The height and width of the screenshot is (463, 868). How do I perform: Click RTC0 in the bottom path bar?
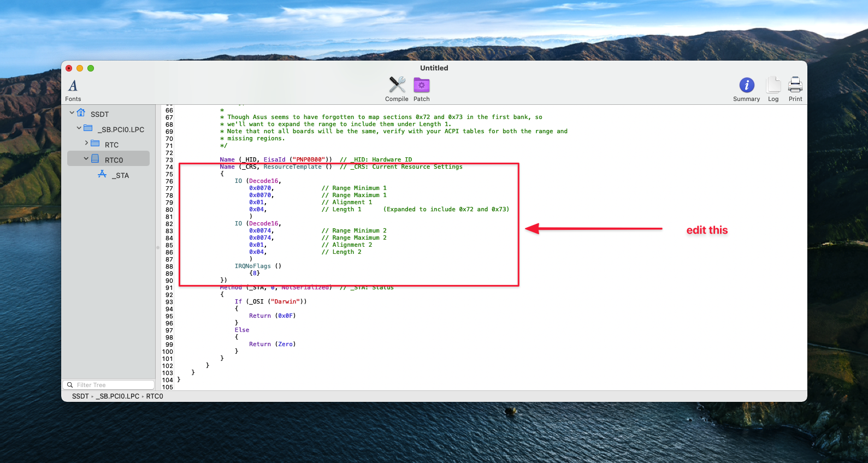coord(155,396)
